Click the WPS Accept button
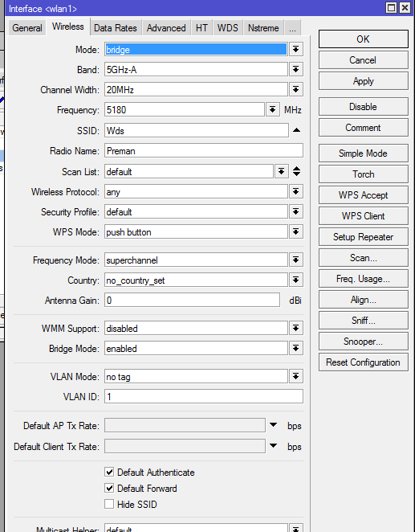 tap(363, 195)
